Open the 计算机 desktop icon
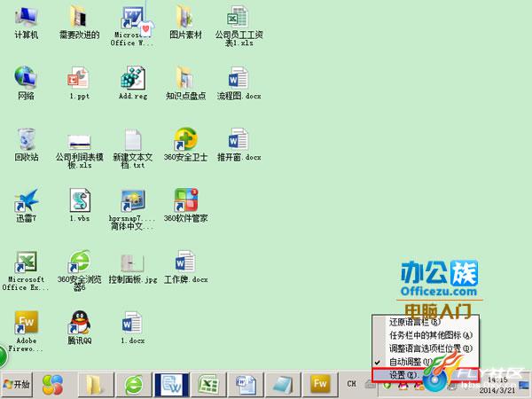 [26, 23]
